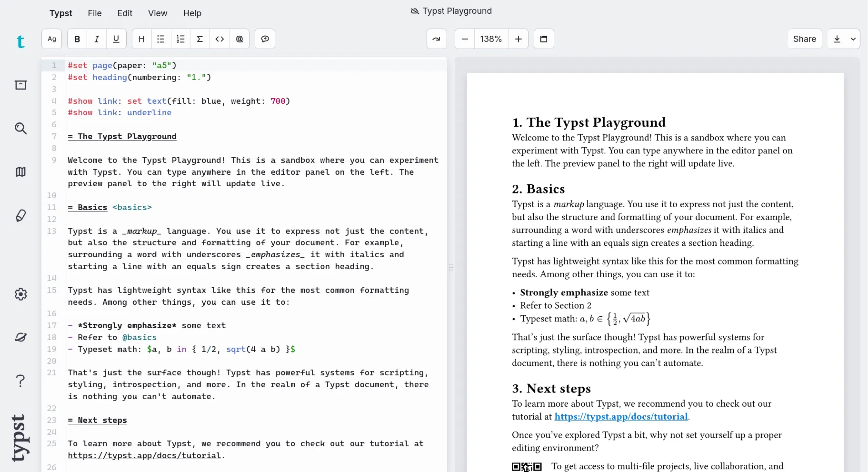Viewport: 868px width, 472px height.
Task: Insert a heading with the H button
Action: pyautogui.click(x=141, y=39)
